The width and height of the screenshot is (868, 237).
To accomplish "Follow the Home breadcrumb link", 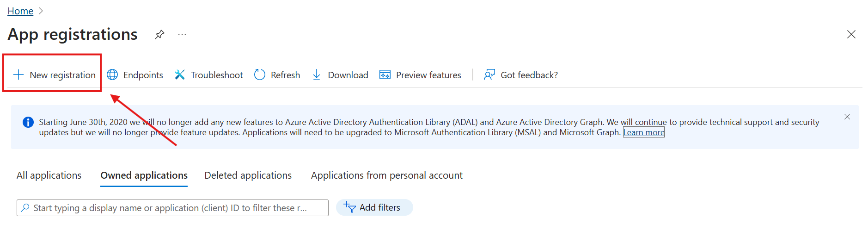I will pyautogui.click(x=20, y=11).
